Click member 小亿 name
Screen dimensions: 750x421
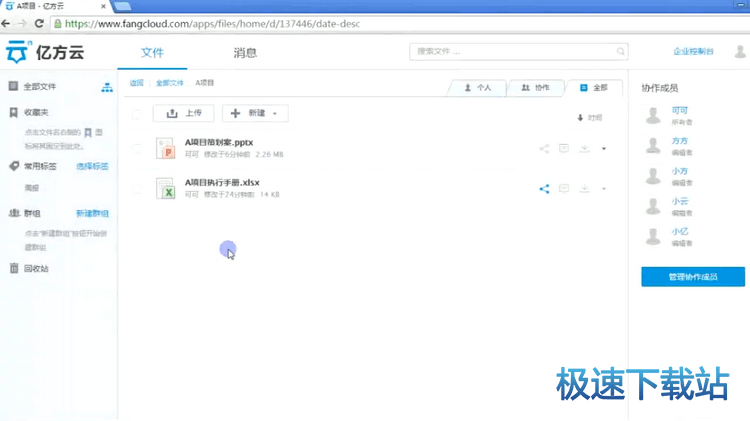680,232
